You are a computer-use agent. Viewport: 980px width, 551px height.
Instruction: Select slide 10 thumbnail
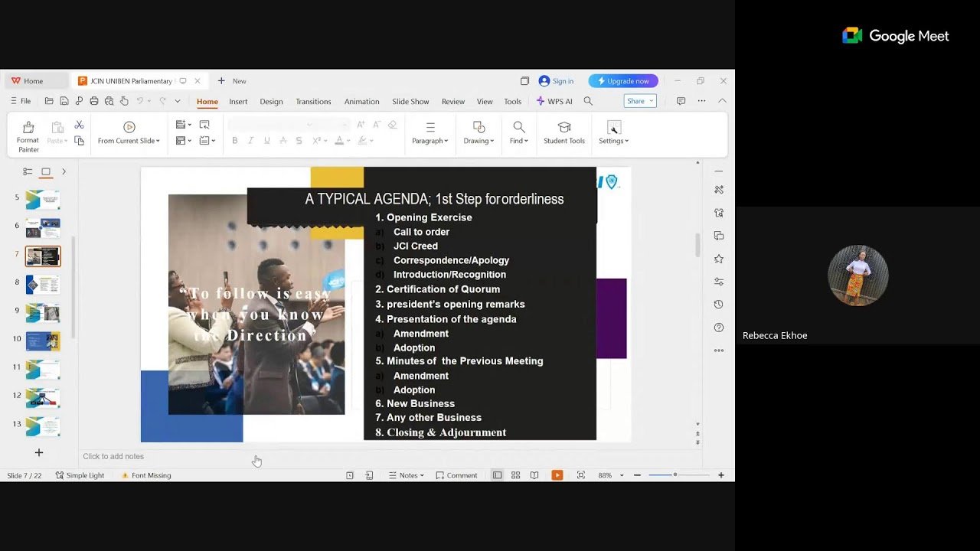point(43,341)
